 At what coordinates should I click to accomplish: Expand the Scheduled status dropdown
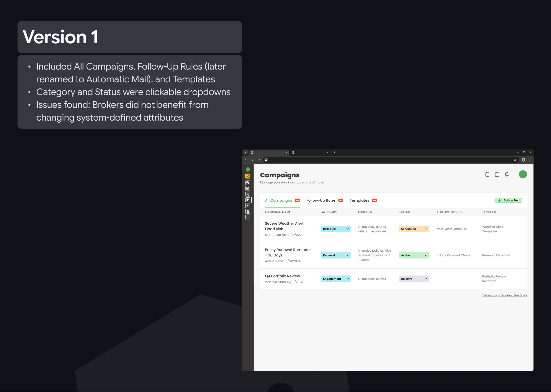pos(413,229)
